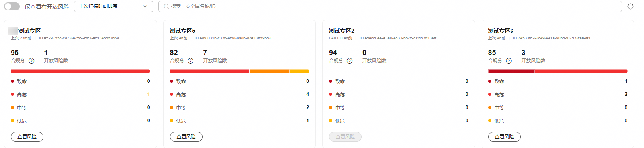Expand sort options via chevron arrow
The image size is (644, 148).
pos(145,6)
